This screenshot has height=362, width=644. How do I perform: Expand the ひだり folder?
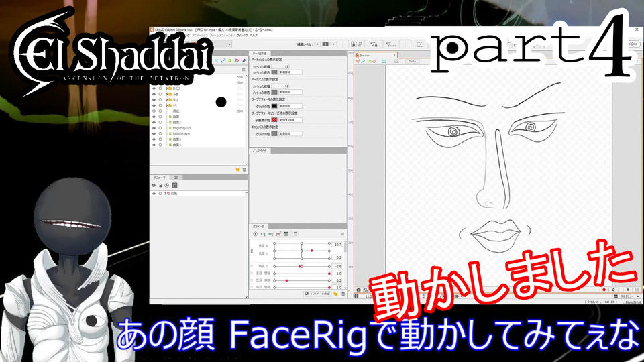[167, 88]
